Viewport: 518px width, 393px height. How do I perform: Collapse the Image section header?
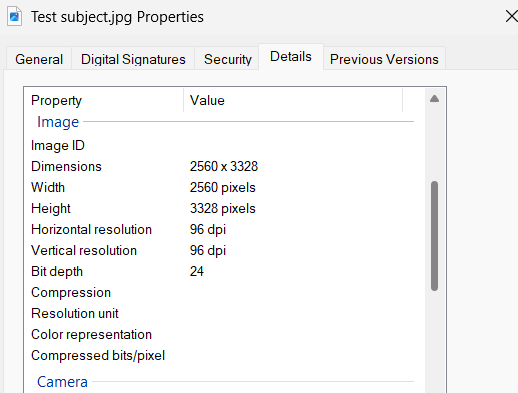(58, 122)
